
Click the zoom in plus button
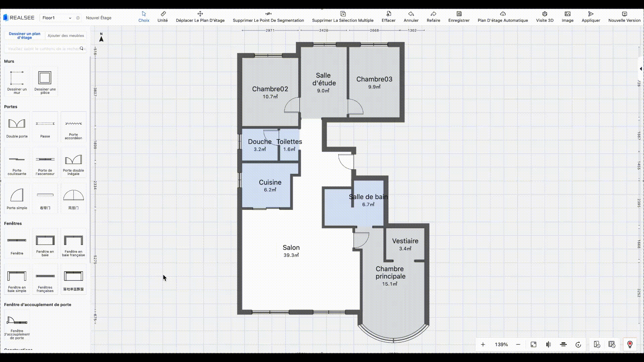483,345
